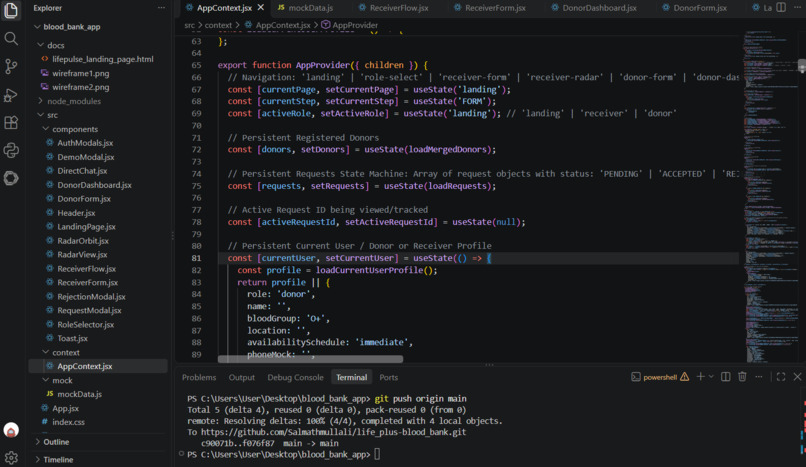The width and height of the screenshot is (806, 467).
Task: Click the context breadcrumb segment
Action: 218,25
